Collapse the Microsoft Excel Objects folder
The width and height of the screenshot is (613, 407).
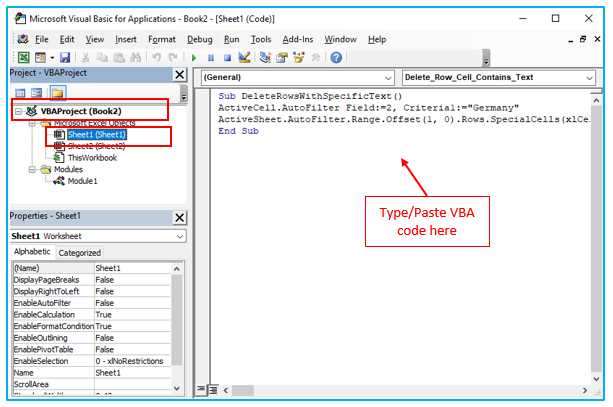(32, 123)
